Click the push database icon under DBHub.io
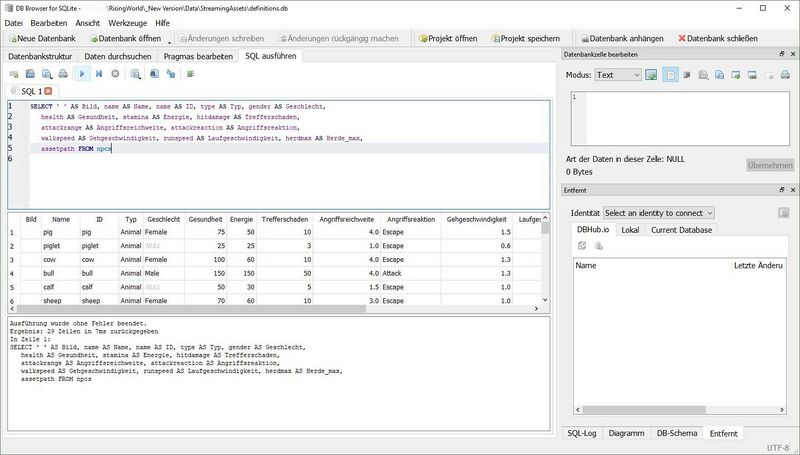800x455 pixels. pos(598,246)
